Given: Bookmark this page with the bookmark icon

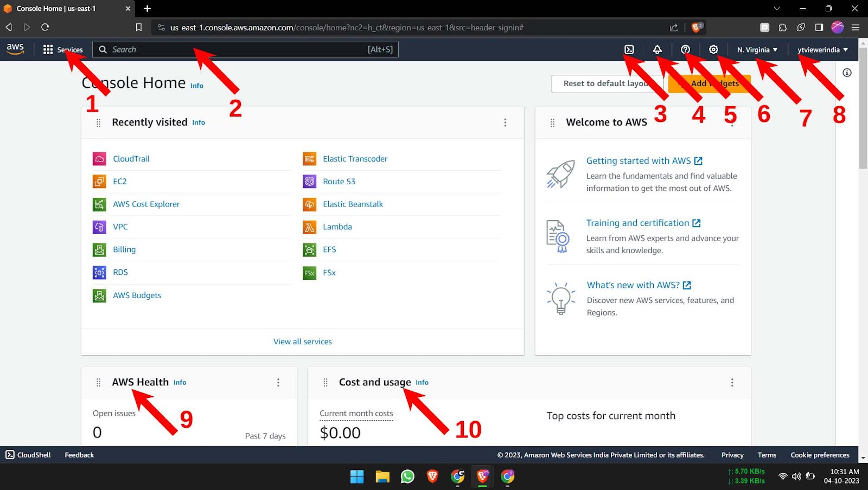Looking at the screenshot, I should [x=139, y=27].
